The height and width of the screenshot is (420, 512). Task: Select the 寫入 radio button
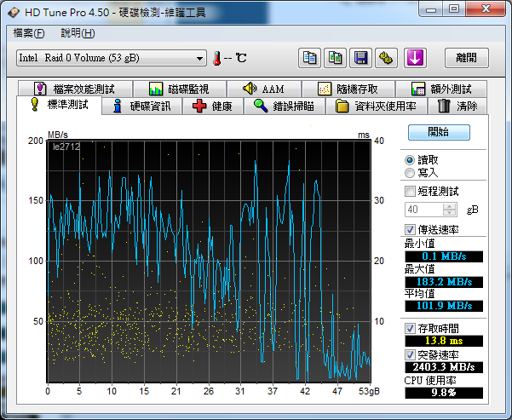coord(411,172)
